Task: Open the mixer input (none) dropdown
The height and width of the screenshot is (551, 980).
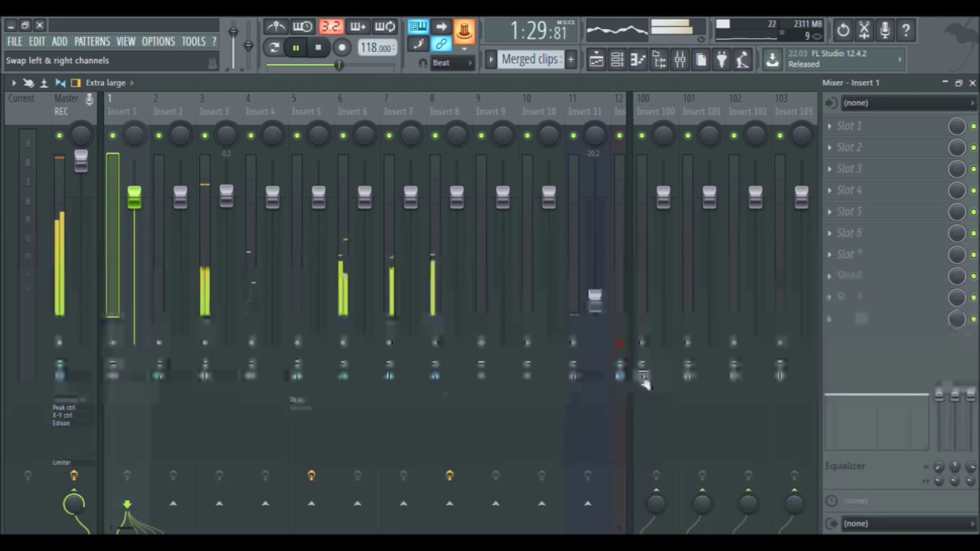Action: click(x=908, y=103)
